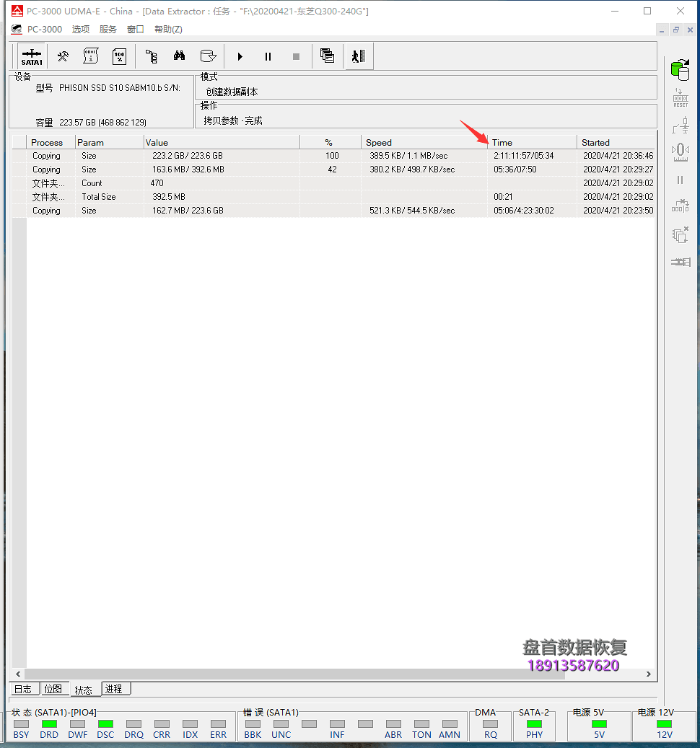Click the stacked chips cancel icon
This screenshot has width=700, height=748.
(x=681, y=234)
